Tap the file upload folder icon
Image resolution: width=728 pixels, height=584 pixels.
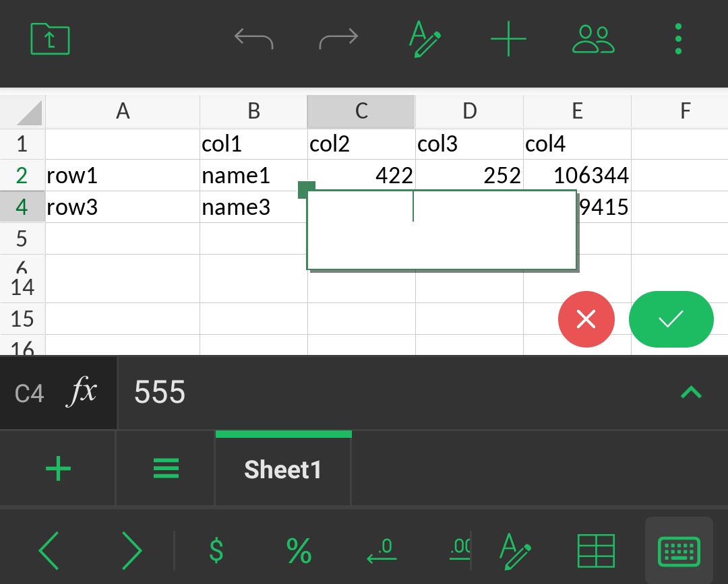(x=51, y=39)
